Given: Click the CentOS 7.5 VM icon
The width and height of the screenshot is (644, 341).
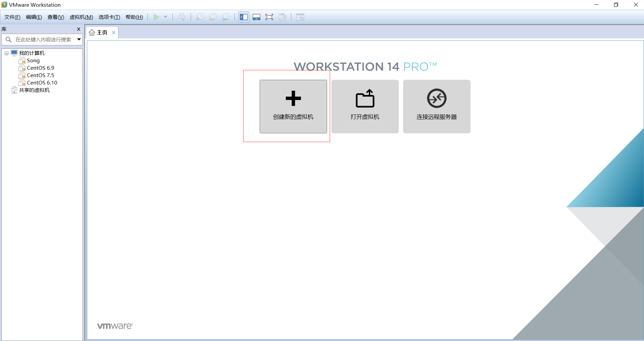Looking at the screenshot, I should click(x=22, y=75).
